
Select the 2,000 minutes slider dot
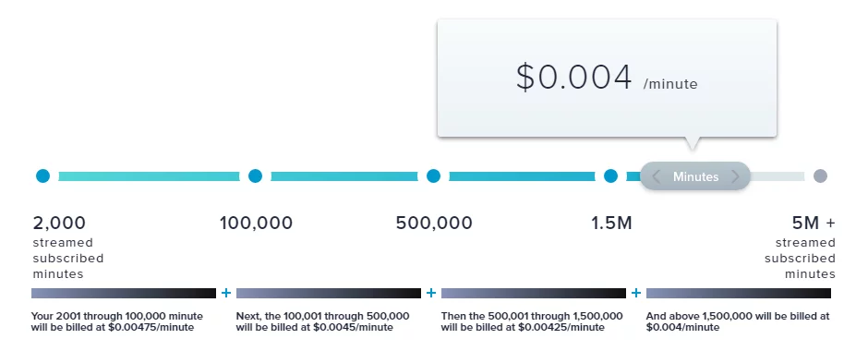pyautogui.click(x=42, y=176)
